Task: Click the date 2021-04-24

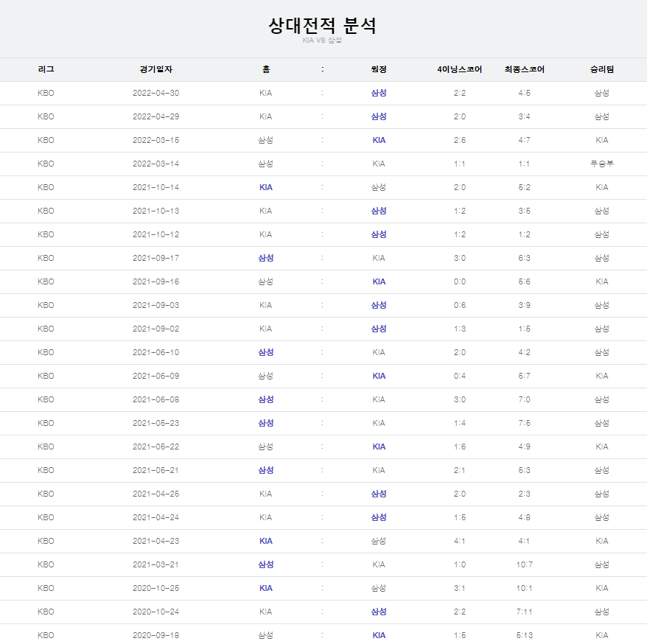Action: click(x=156, y=517)
